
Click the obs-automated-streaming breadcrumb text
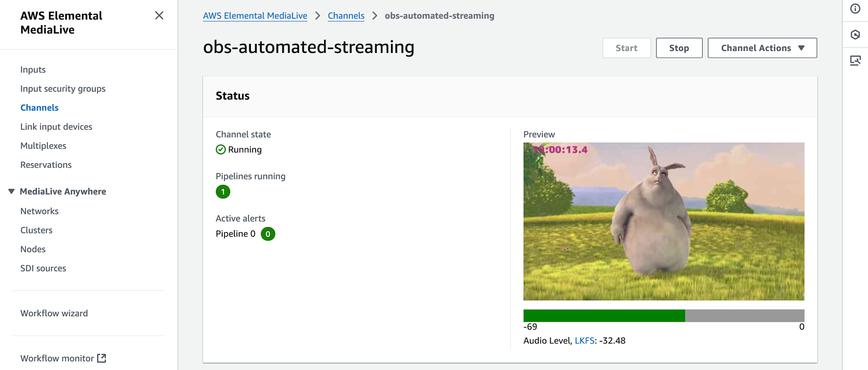click(439, 16)
